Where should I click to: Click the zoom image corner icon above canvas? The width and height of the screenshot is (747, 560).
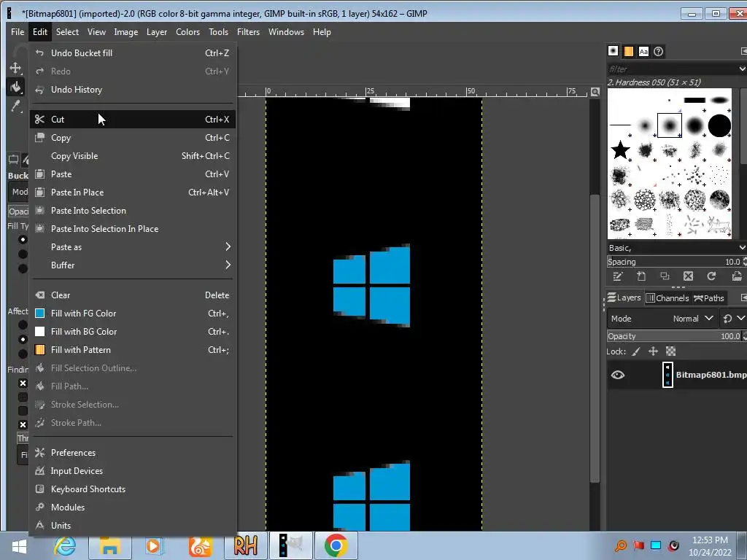tap(595, 91)
